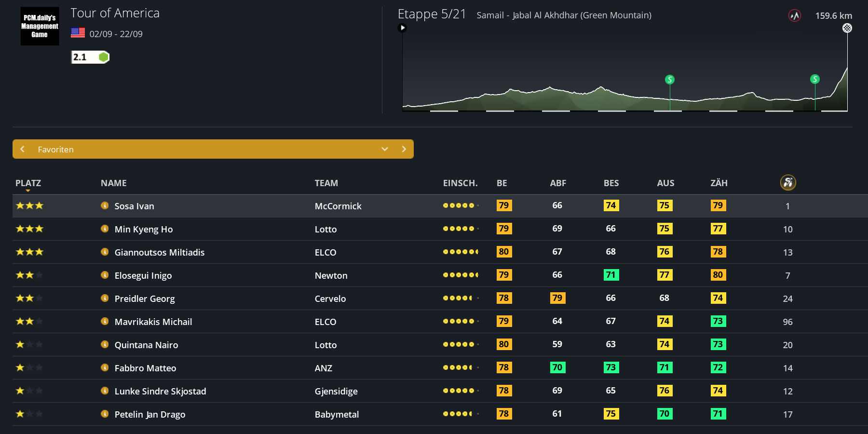Screen dimensions: 868x434
Task: Sort table by PLATZ column header
Action: pos(28,183)
